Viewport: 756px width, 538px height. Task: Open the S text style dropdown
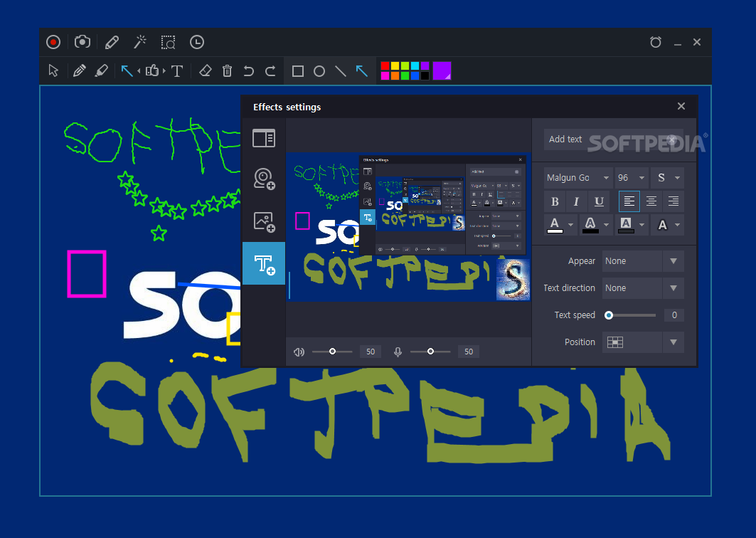[x=667, y=178]
